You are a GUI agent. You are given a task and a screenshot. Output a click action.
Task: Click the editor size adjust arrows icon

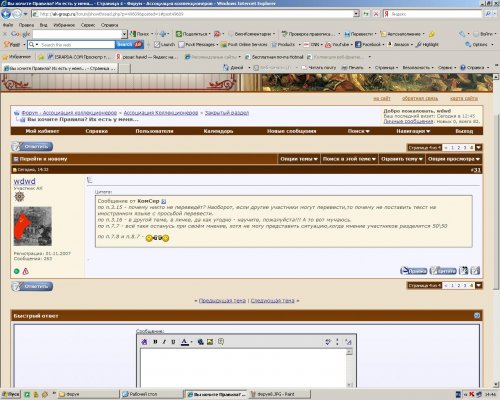coord(337,342)
